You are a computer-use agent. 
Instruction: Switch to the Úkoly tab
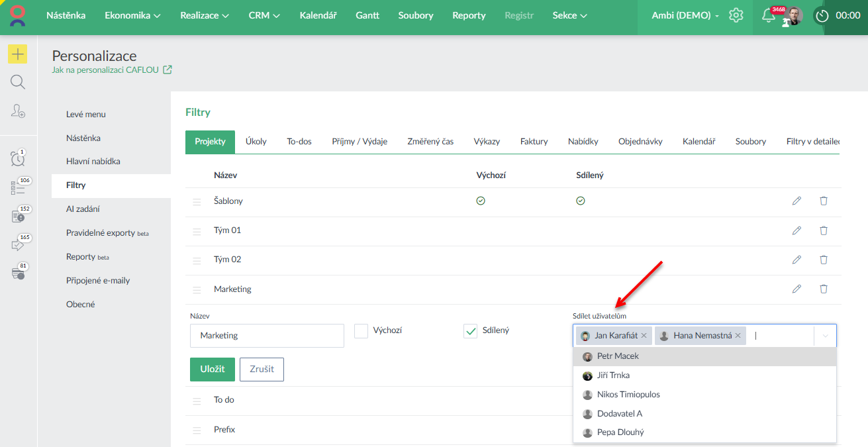tap(256, 141)
